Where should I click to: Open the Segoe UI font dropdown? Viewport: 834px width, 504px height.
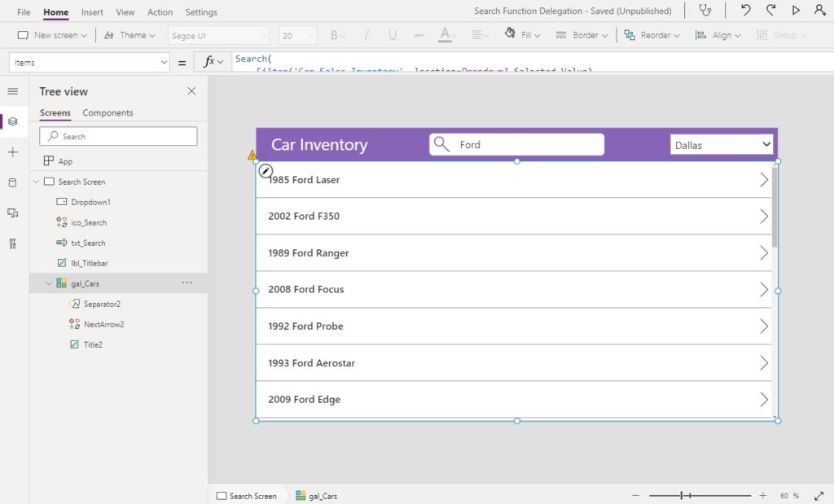(x=218, y=36)
